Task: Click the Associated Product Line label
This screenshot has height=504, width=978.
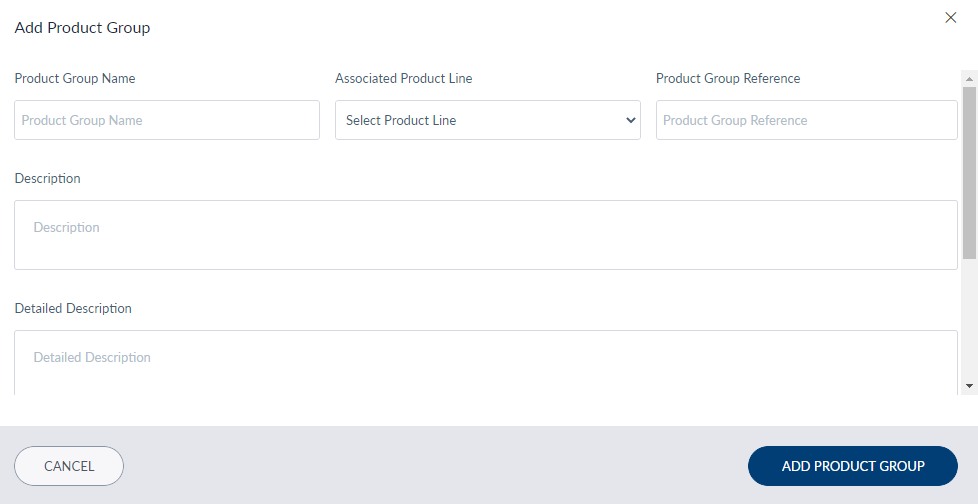Action: point(404,78)
